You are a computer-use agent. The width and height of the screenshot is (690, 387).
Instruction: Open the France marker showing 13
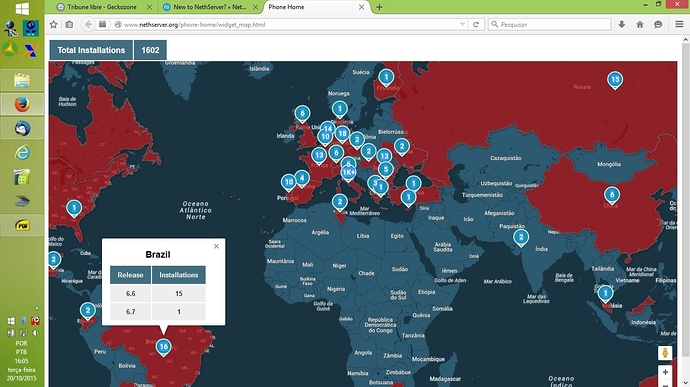pyautogui.click(x=319, y=156)
